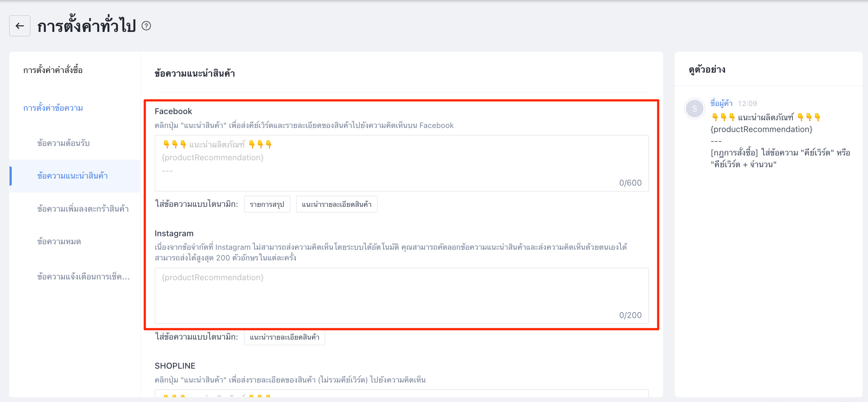Click the ดูตัวอย่าง preview panel header
The image size is (868, 402).
click(707, 70)
